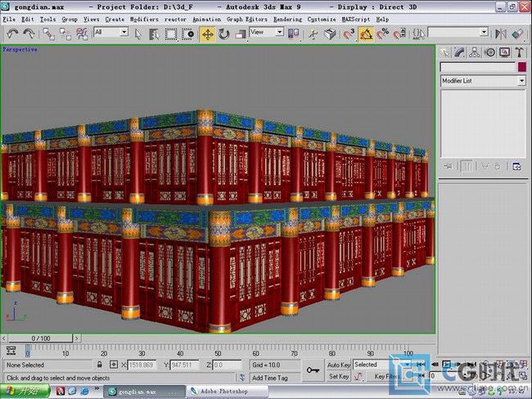Open the Graph Editors menu
The width and height of the screenshot is (532, 399).
pos(246,20)
